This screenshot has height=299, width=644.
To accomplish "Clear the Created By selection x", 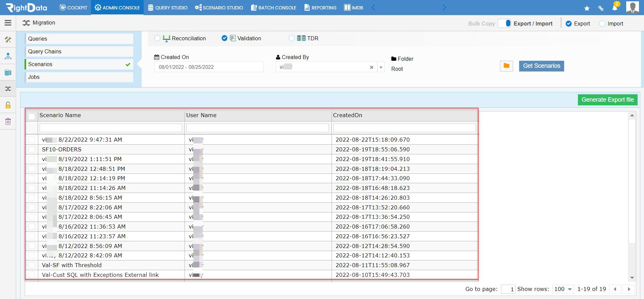I will pos(371,67).
